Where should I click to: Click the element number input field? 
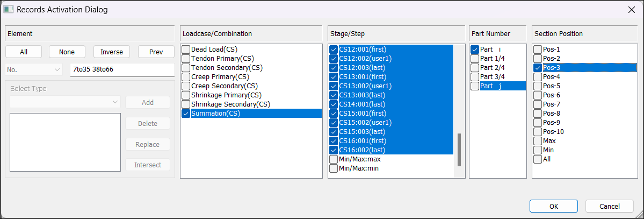pos(122,69)
